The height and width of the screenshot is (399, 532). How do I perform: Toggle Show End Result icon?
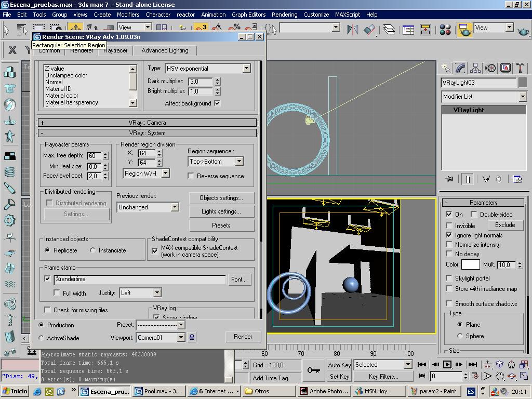[x=468, y=179]
